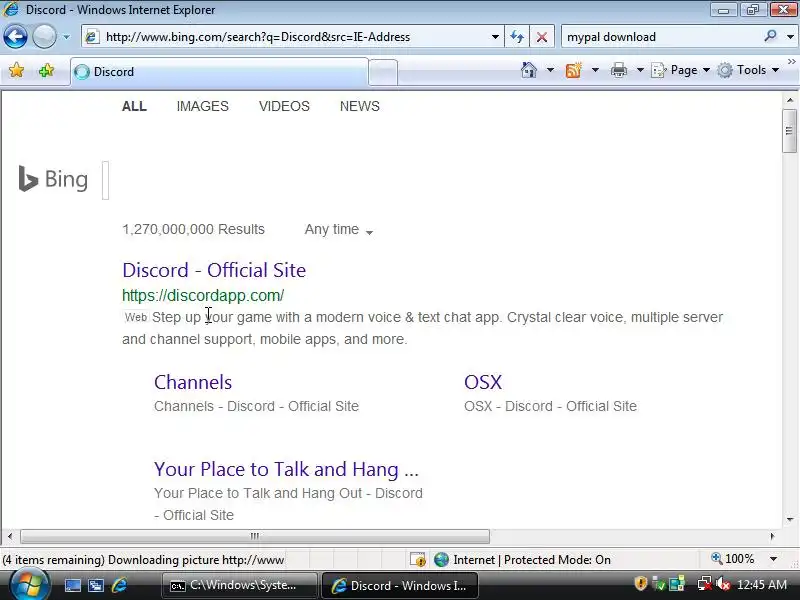Viewport: 800px width, 600px height.
Task: Open the Channels sitelink
Action: point(193,382)
